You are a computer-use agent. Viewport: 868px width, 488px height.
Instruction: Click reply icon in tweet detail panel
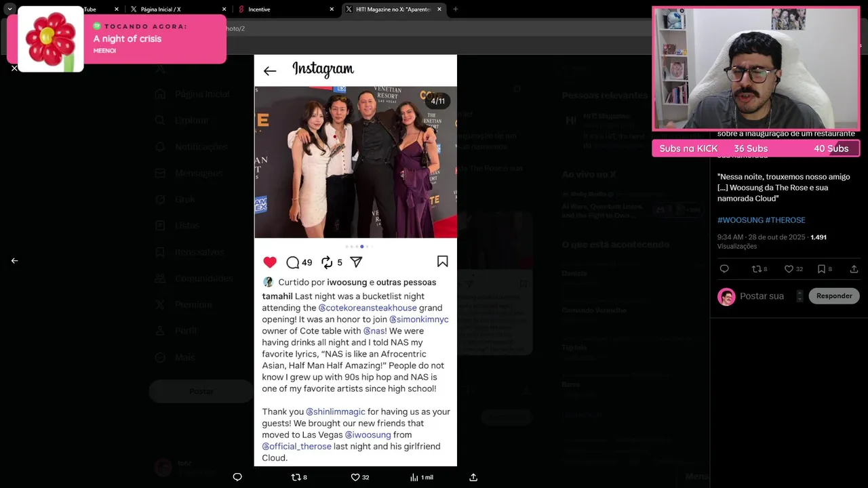[724, 269]
